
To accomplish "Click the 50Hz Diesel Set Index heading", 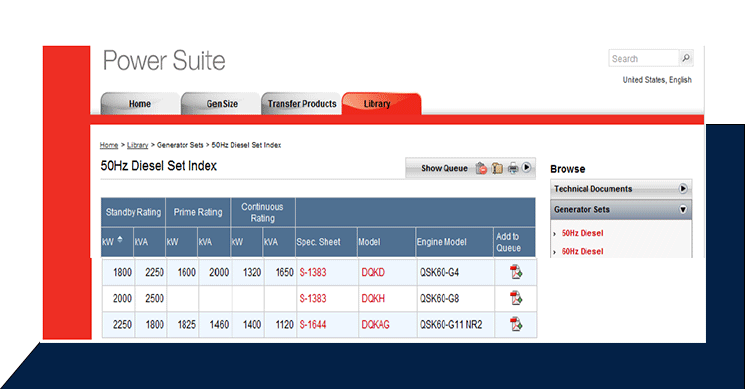I will (x=159, y=166).
